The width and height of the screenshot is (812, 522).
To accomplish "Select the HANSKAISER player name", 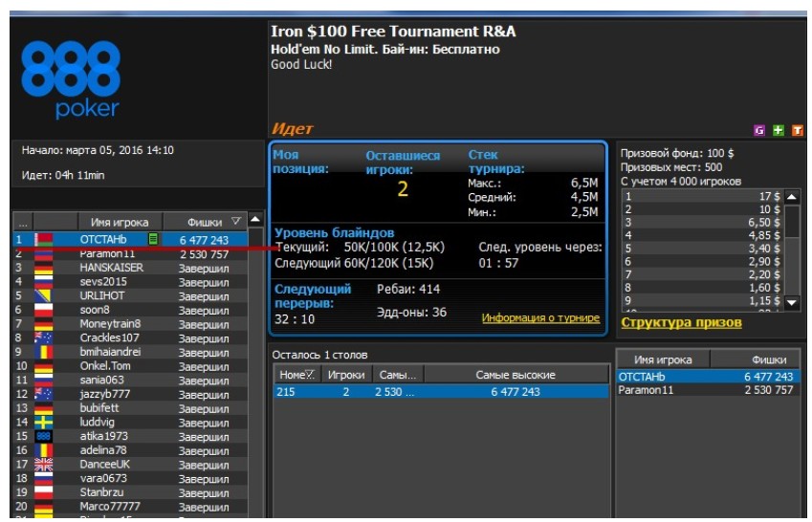I will tap(111, 268).
